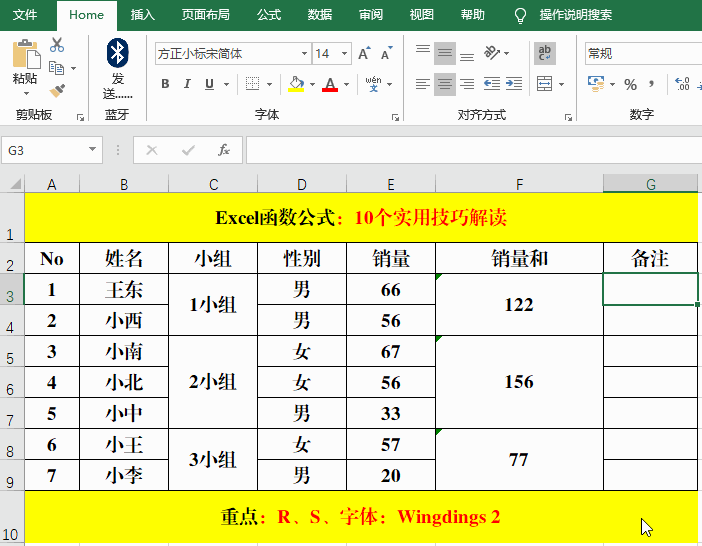The height and width of the screenshot is (546, 702).
Task: Switch to 页面布局 ribbon tab
Action: pyautogui.click(x=205, y=15)
